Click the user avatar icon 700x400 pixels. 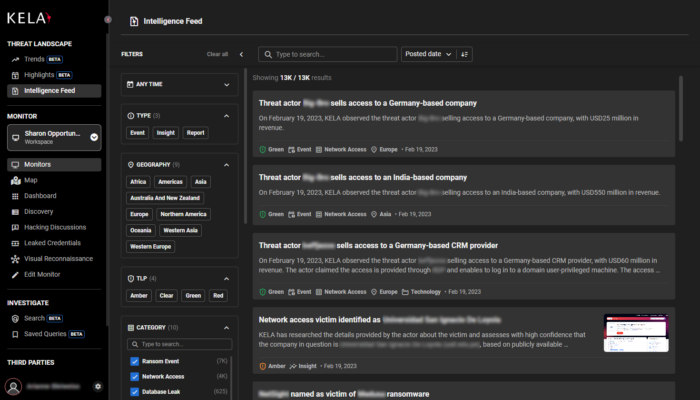click(x=13, y=387)
